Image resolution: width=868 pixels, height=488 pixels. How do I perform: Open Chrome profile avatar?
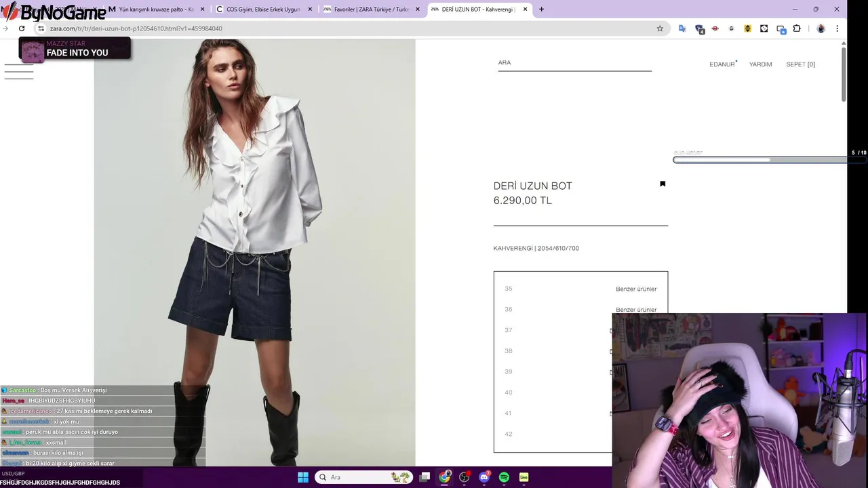[821, 28]
